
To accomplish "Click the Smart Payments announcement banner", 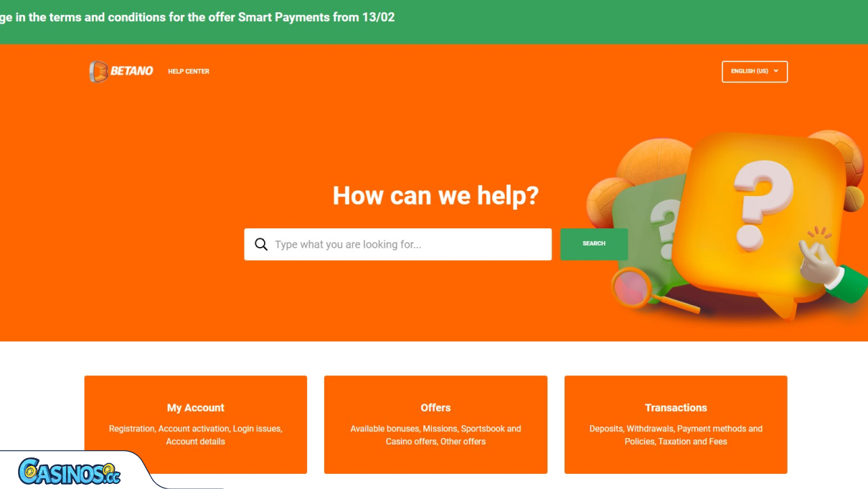I will pyautogui.click(x=434, y=22).
